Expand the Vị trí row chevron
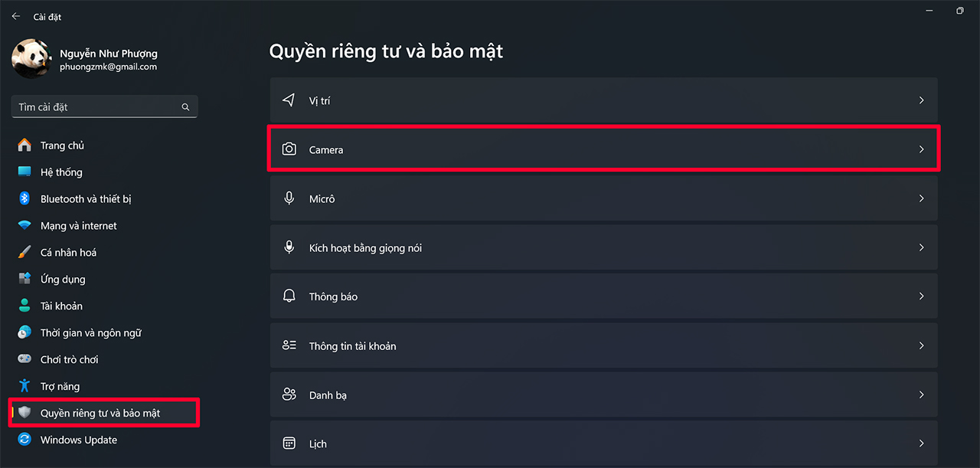This screenshot has width=980, height=468. tap(921, 100)
